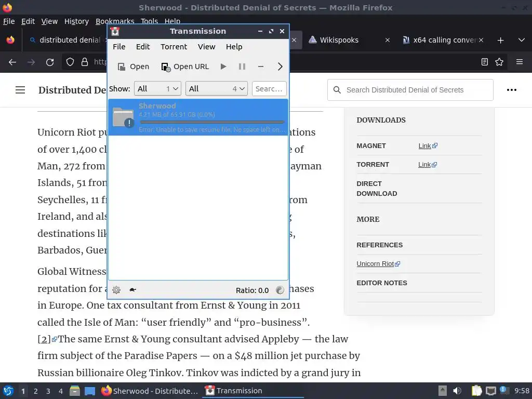Click the MAGNET Link
Image resolution: width=532 pixels, height=399 pixels.
click(428, 145)
